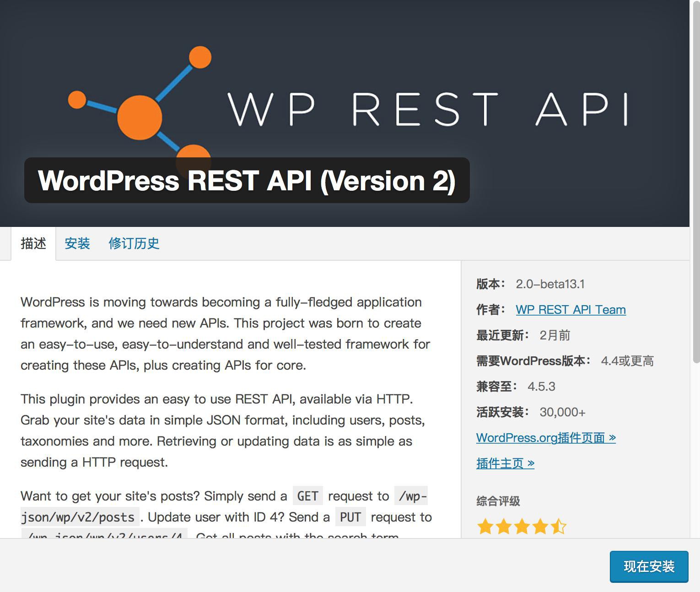The width and height of the screenshot is (700, 592).
Task: Click the 综合评级 heading
Action: coord(498,501)
